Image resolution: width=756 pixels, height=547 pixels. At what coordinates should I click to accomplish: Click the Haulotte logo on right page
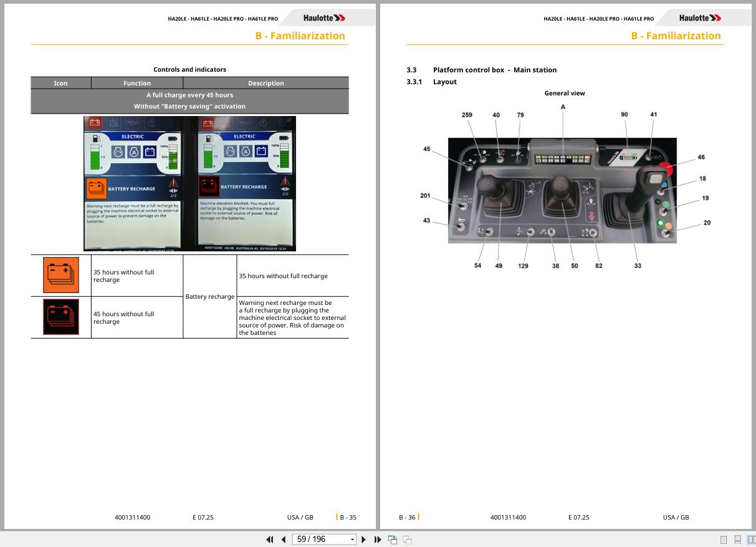700,18
